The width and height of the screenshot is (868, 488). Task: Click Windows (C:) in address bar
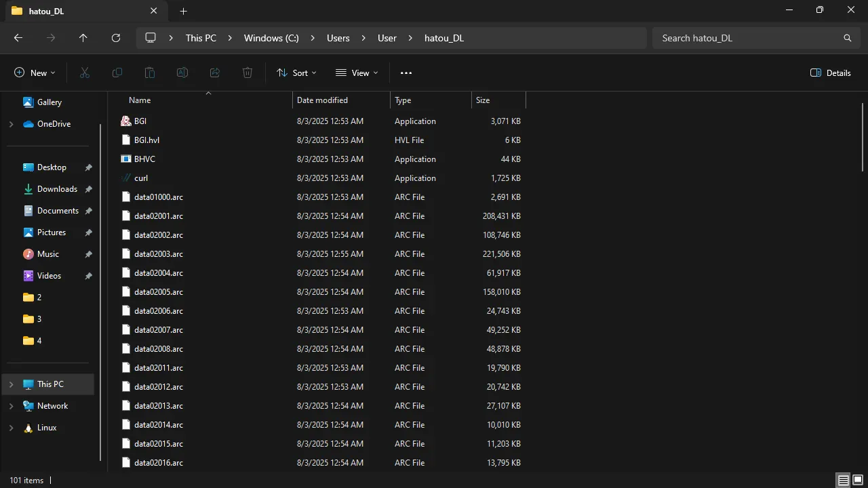[x=271, y=38]
